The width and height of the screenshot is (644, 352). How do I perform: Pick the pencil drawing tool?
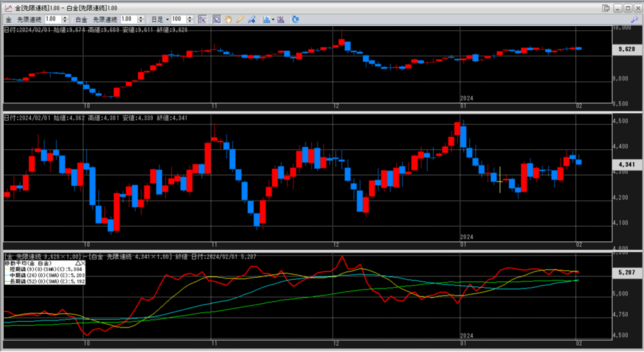coord(239,20)
